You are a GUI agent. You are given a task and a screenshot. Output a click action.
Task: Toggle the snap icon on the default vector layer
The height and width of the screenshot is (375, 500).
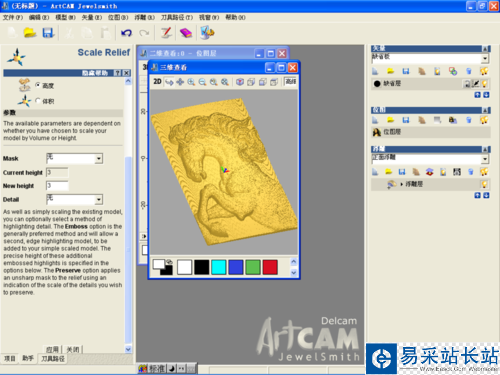pos(476,83)
